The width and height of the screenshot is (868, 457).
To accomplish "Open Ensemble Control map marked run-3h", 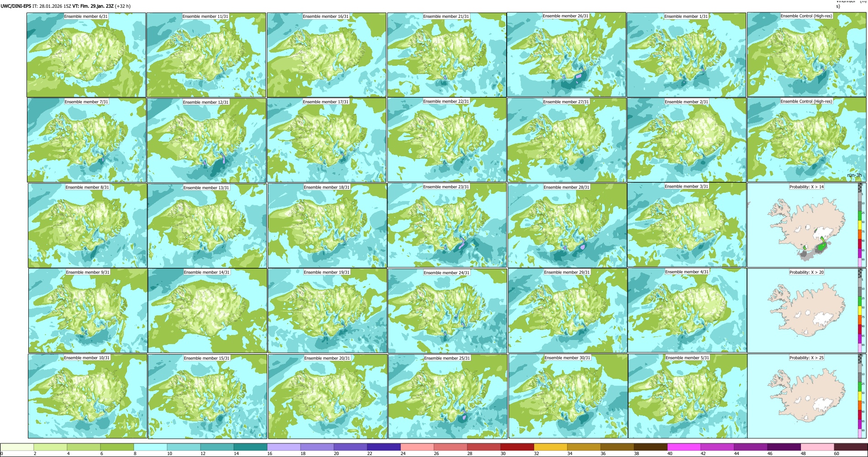I will pos(807,140).
